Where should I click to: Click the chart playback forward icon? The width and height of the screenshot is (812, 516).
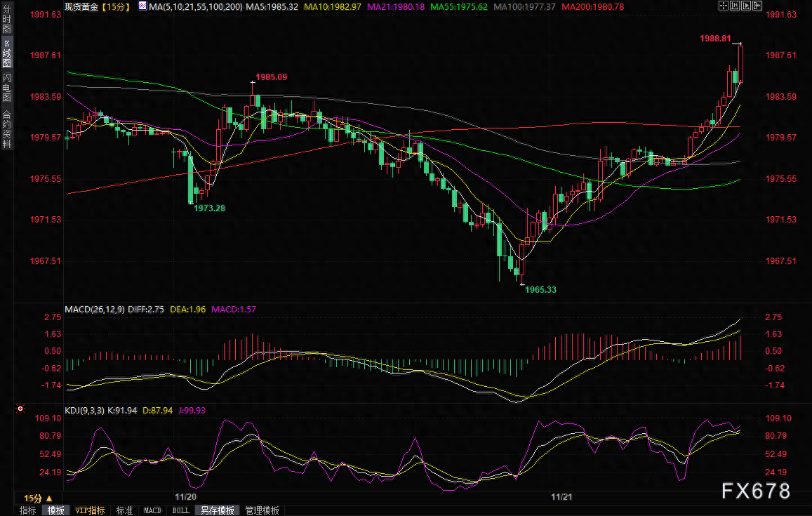746,6
